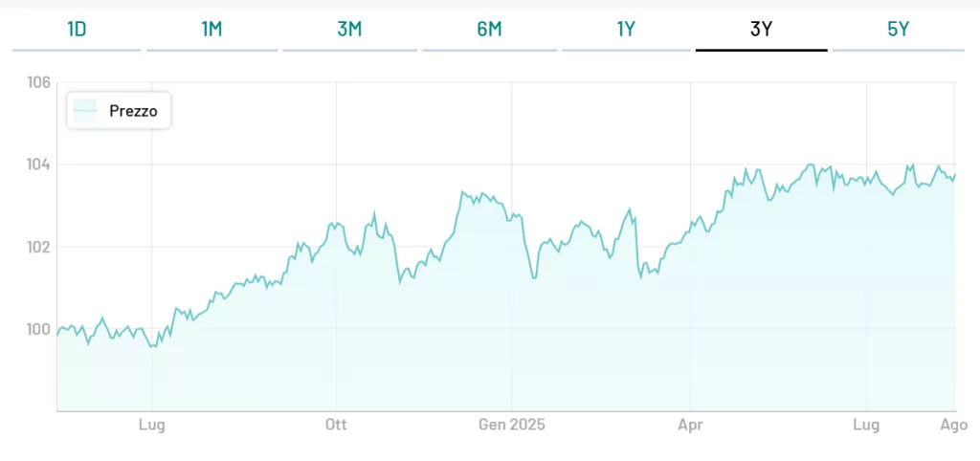980x461 pixels.
Task: Switch to the 1D time range tab
Action: click(x=77, y=29)
